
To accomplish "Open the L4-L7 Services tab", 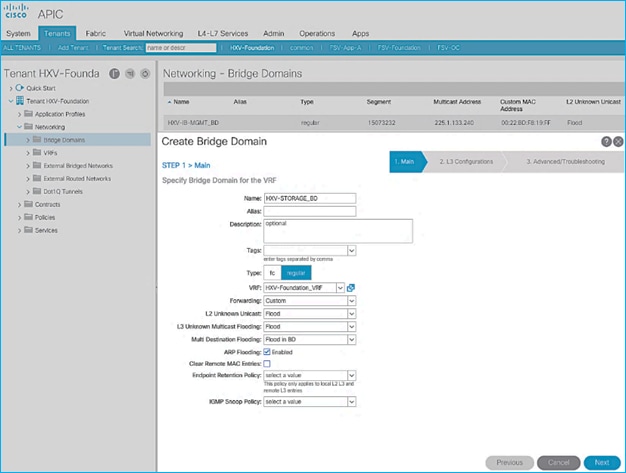I will tap(223, 34).
